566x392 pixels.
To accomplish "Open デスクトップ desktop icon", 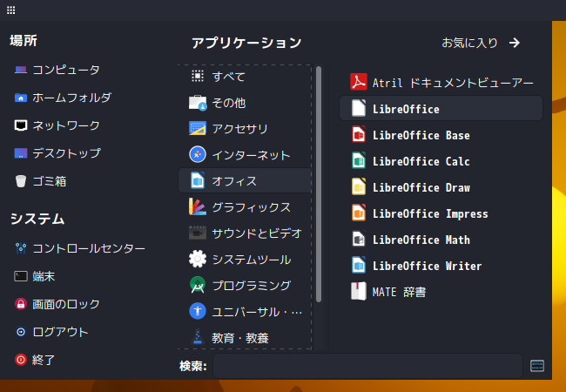I will tap(21, 153).
